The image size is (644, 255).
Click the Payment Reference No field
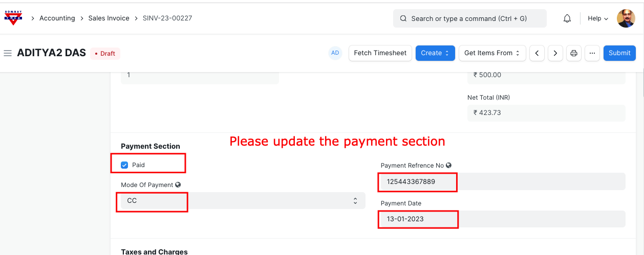[503, 181]
